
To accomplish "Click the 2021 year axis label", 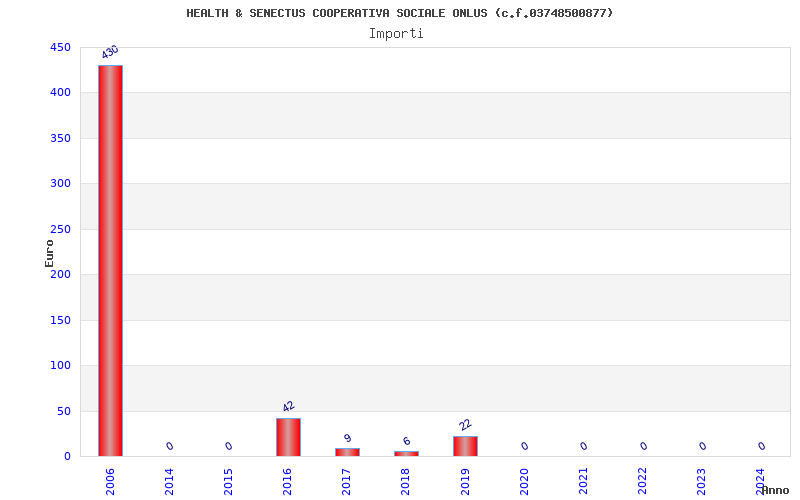I will 583,481.
